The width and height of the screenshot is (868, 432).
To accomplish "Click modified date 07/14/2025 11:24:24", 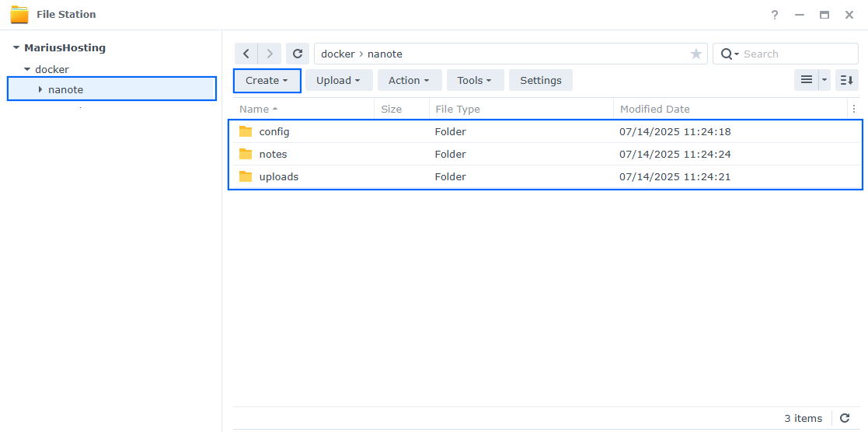I will [x=675, y=154].
